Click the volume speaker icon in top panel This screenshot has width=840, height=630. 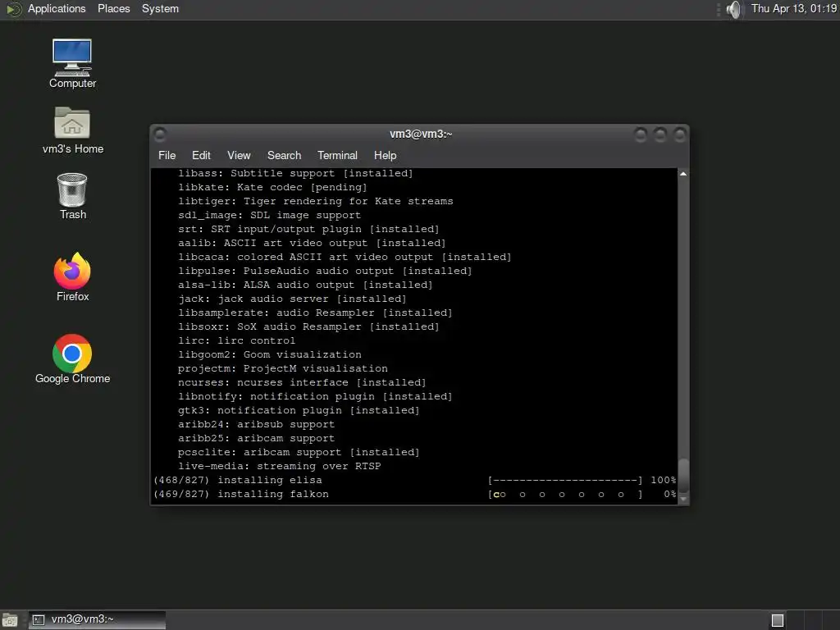click(x=734, y=9)
